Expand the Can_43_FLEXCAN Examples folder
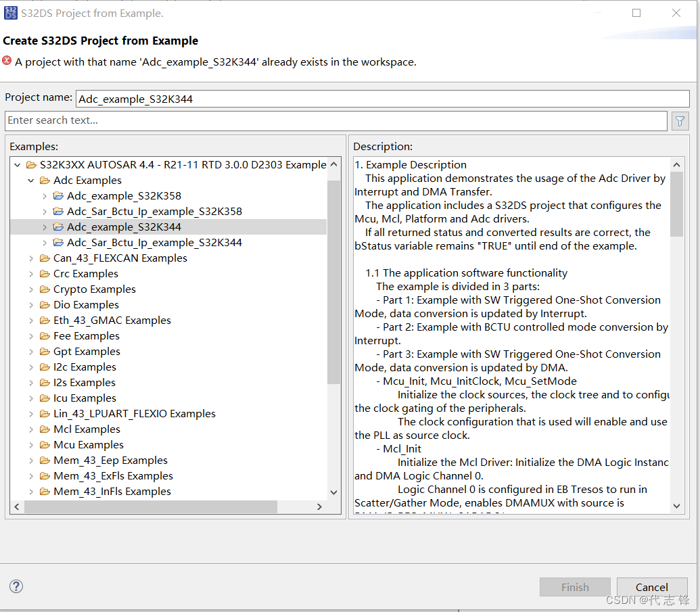The width and height of the screenshot is (700, 612). pos(31,258)
